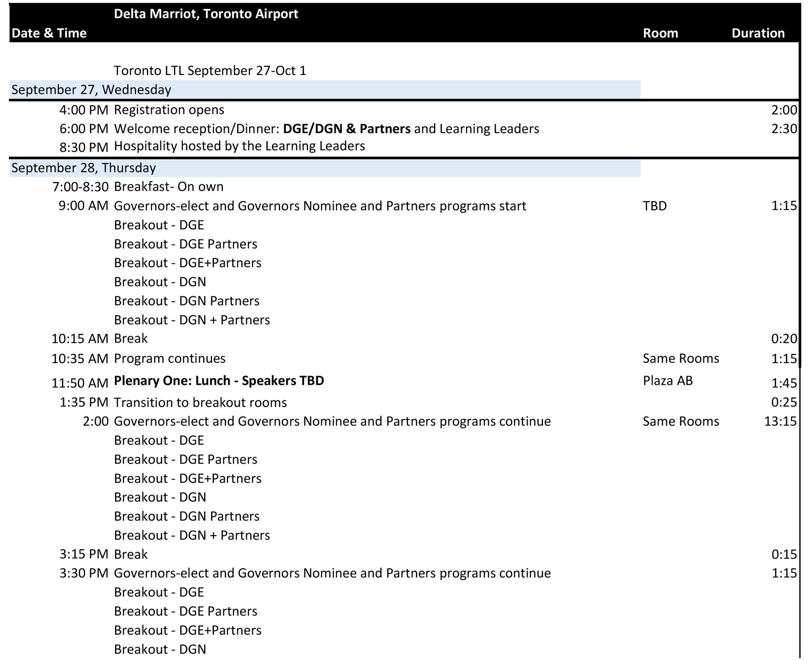Select the '3:15 PM' Break row text
The height and width of the screenshot is (661, 812).
pyautogui.click(x=130, y=554)
